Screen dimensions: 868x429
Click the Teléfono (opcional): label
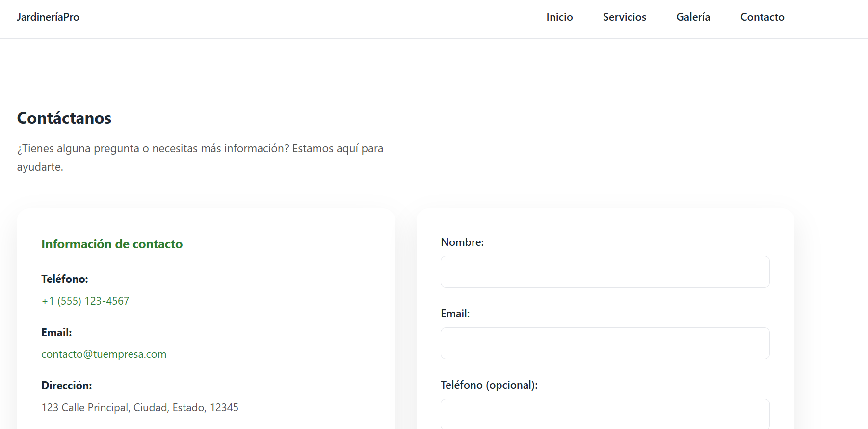(x=489, y=385)
